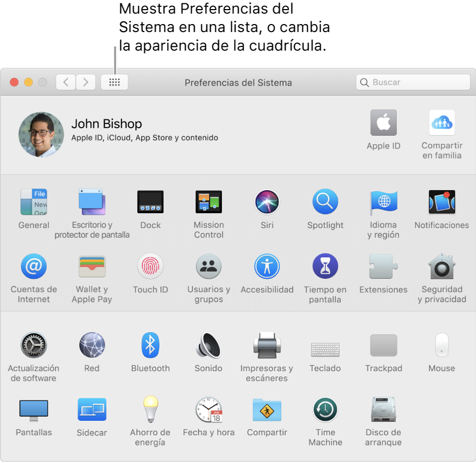This screenshot has width=476, height=463.
Task: Open Tiempo en pantalla pane
Action: [x=325, y=266]
